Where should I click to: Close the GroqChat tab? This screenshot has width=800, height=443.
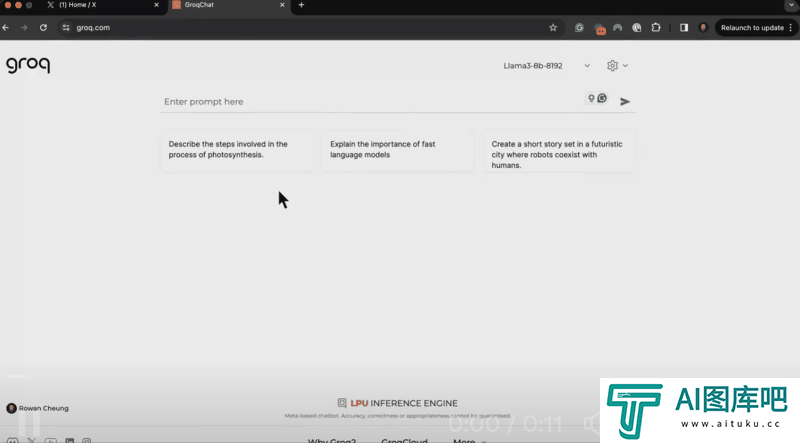(x=282, y=5)
